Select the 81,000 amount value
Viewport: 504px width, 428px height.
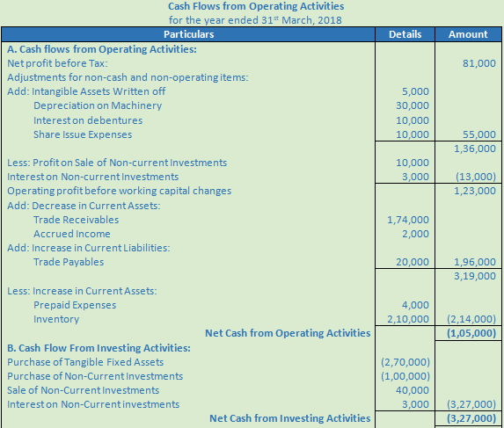tap(478, 63)
